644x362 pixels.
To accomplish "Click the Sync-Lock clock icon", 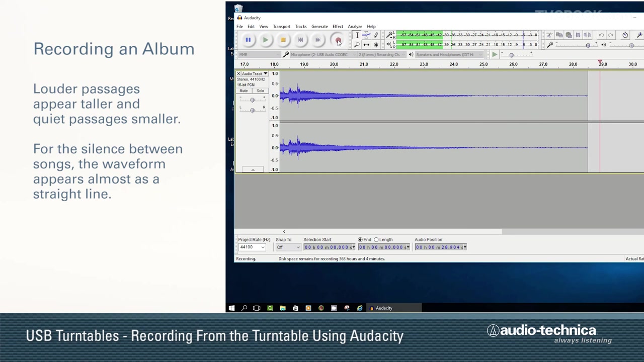I will (625, 35).
